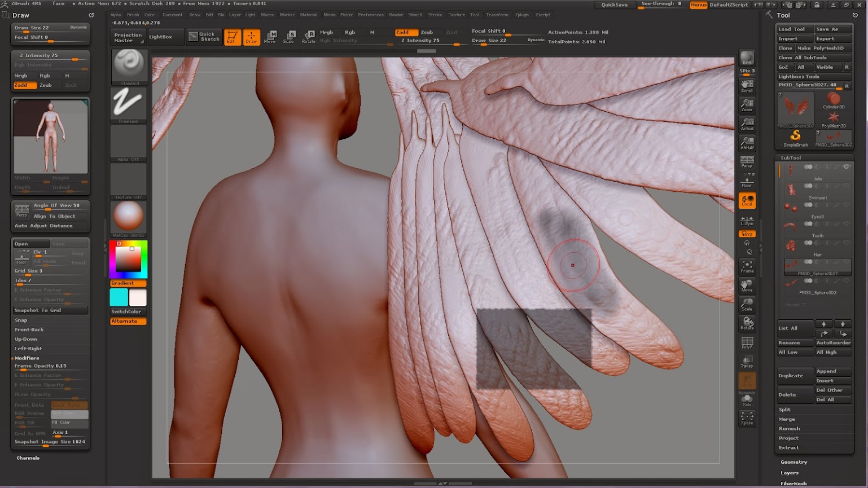Select the cyan secondary color swatch
Viewport: 868px width, 488px height.
119,297
